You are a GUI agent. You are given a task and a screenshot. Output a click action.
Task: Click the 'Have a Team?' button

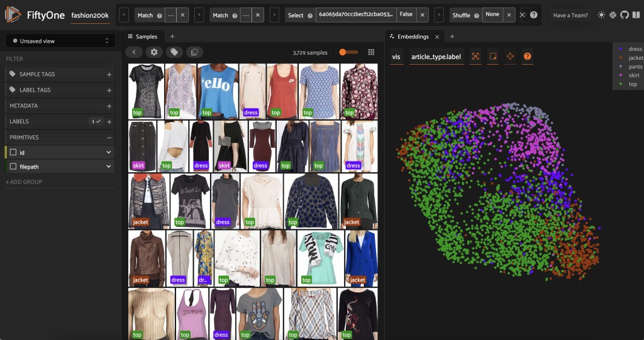click(571, 15)
